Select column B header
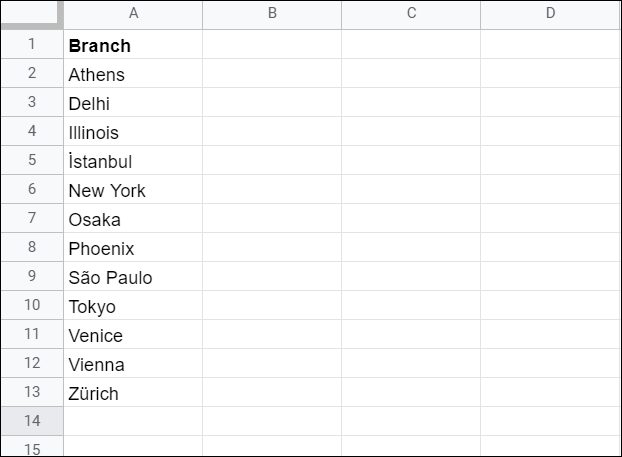Image resolution: width=622 pixels, height=457 pixels. click(x=272, y=15)
